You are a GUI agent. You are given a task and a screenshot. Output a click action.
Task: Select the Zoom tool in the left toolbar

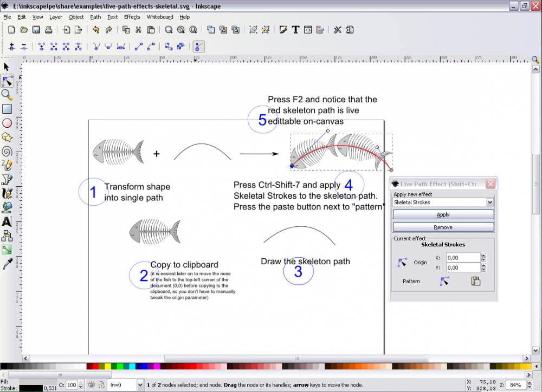pyautogui.click(x=7, y=95)
